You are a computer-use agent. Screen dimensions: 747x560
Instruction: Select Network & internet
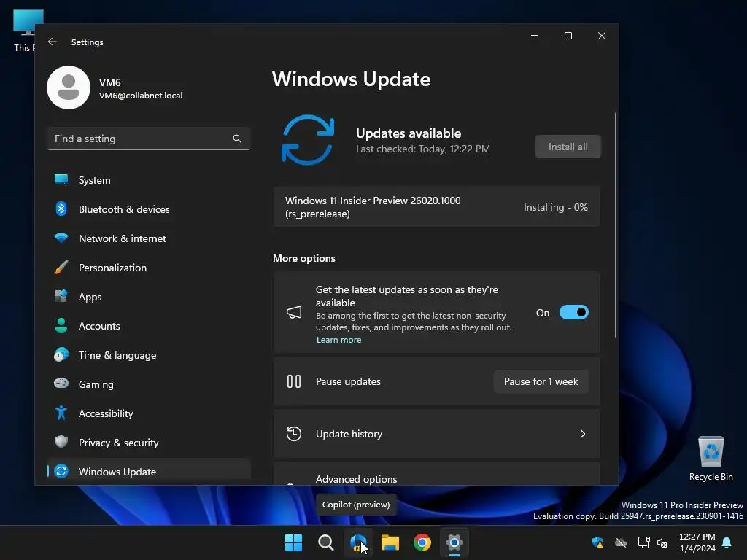pyautogui.click(x=149, y=238)
